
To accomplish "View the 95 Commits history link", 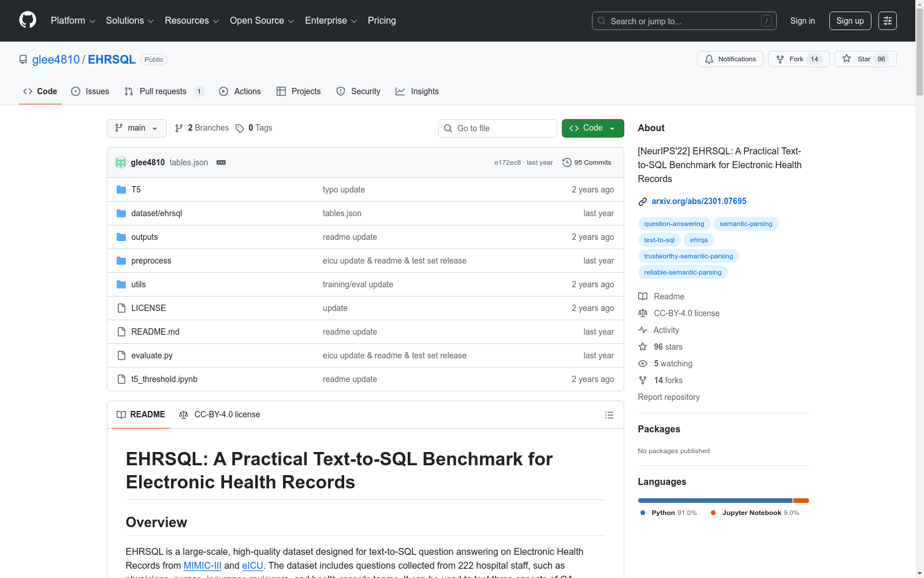I will pos(587,162).
